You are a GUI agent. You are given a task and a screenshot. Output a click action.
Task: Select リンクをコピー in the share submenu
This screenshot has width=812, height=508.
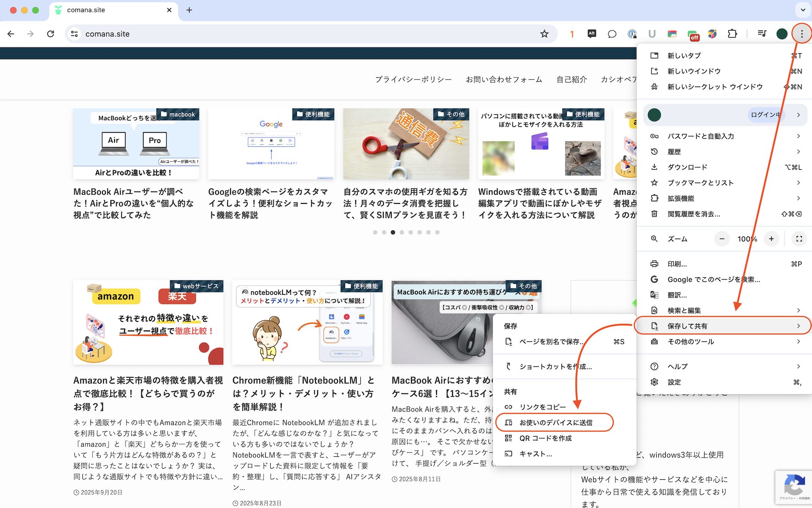tap(542, 407)
